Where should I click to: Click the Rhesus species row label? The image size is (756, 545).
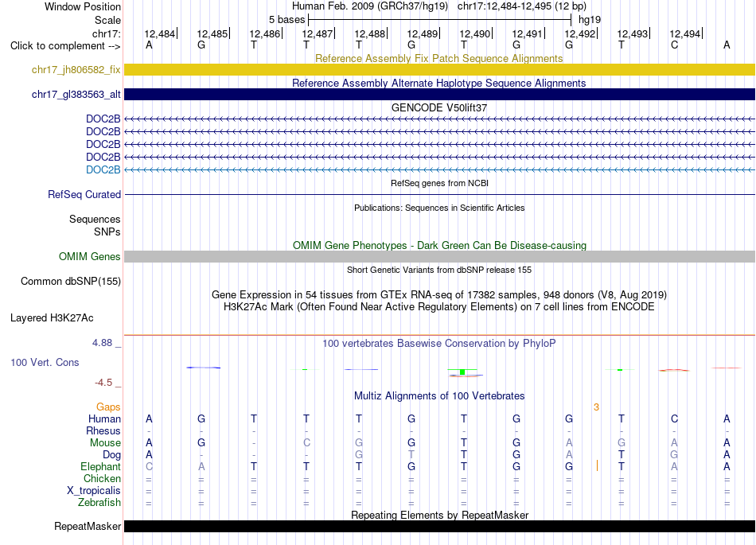103,430
